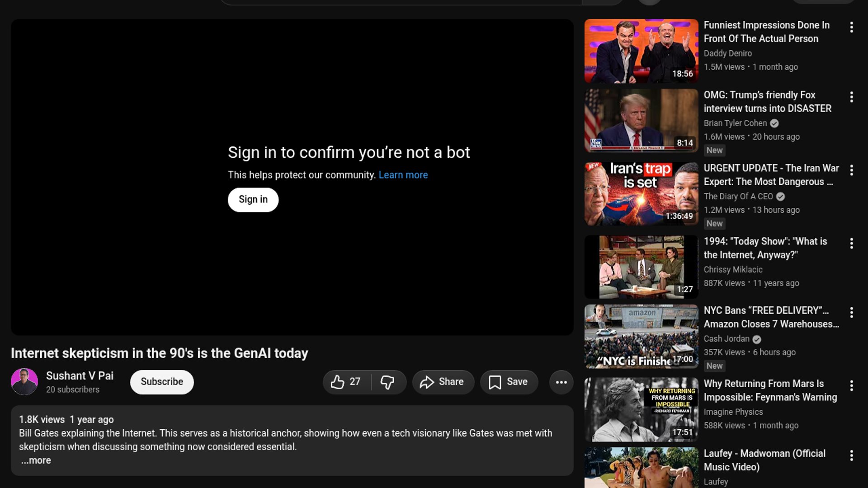The image size is (868, 488).
Task: Click the Share arrow button
Action: point(443,382)
